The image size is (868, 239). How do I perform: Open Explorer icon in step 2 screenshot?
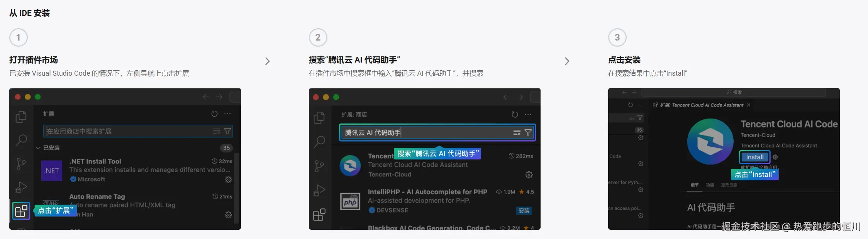319,117
